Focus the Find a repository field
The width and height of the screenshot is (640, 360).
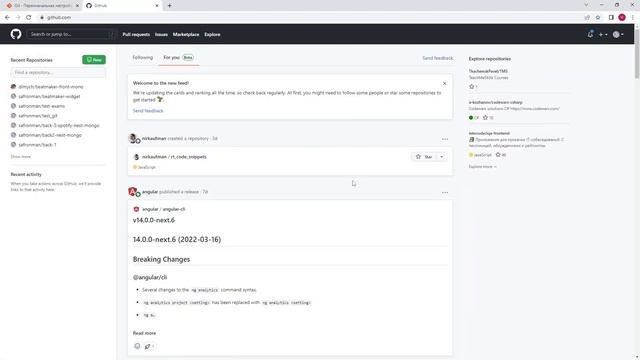(58, 73)
